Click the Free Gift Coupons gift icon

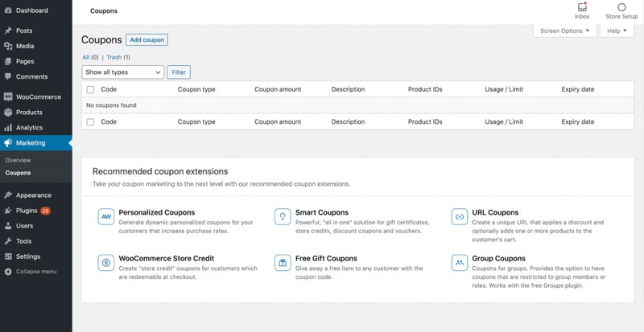(283, 263)
